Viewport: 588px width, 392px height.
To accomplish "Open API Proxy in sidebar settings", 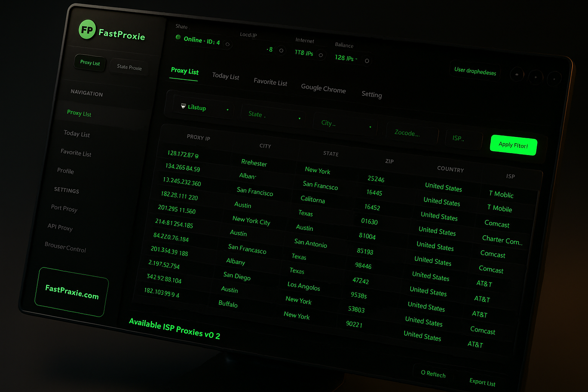I will point(60,227).
